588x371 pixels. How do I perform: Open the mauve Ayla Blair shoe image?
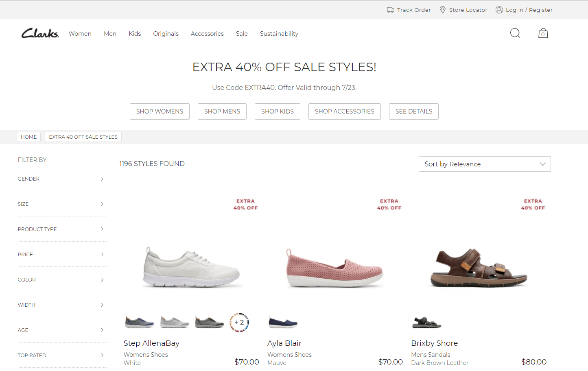(x=334, y=267)
